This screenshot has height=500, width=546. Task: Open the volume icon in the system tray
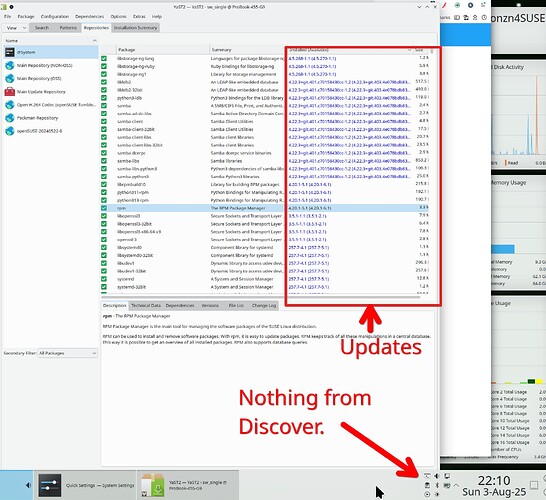coord(437,476)
